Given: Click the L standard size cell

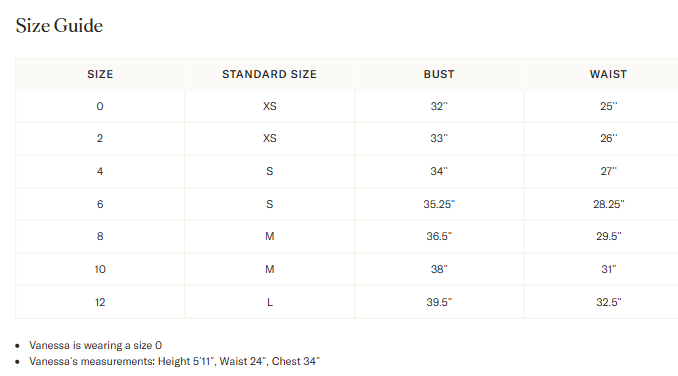Looking at the screenshot, I should (x=270, y=302).
